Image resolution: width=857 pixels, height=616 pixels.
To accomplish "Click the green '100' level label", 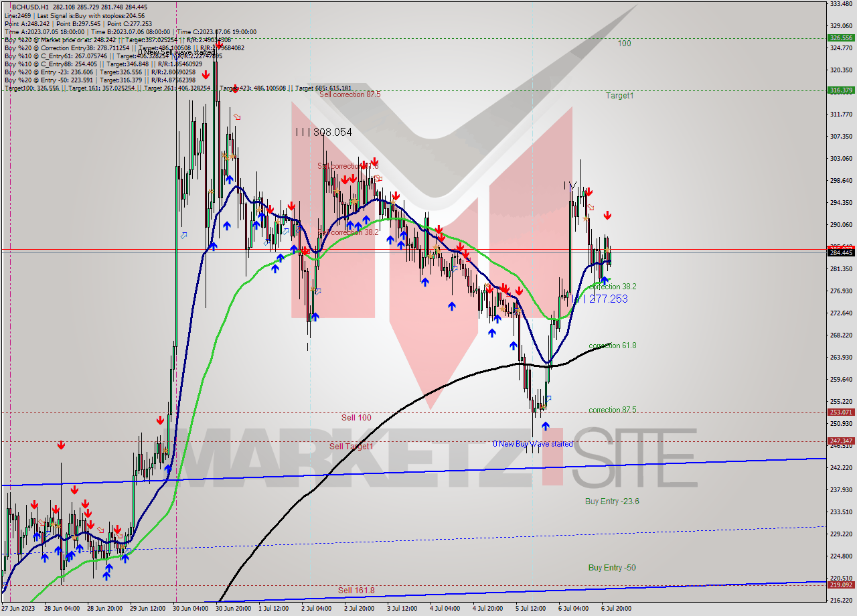I will coord(624,44).
